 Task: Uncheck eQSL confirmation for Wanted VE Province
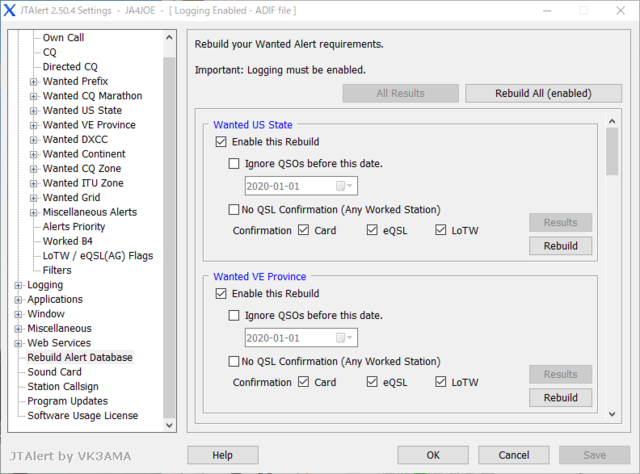coord(372,382)
